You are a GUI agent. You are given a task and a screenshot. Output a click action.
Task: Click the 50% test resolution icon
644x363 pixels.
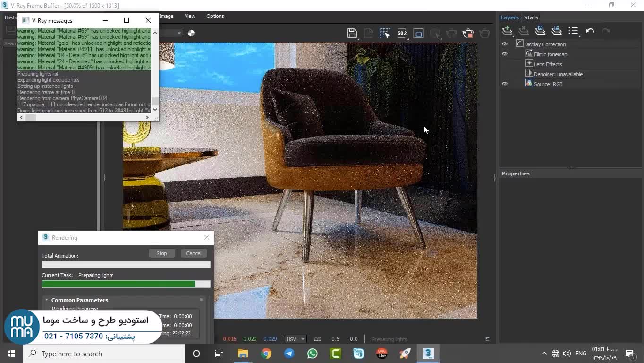click(x=402, y=33)
